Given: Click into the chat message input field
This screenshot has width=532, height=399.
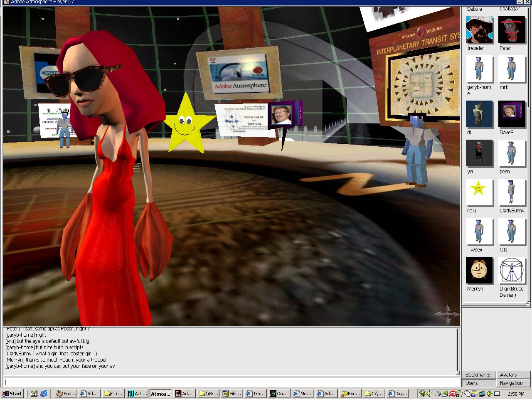Looking at the screenshot, I should click(232, 382).
